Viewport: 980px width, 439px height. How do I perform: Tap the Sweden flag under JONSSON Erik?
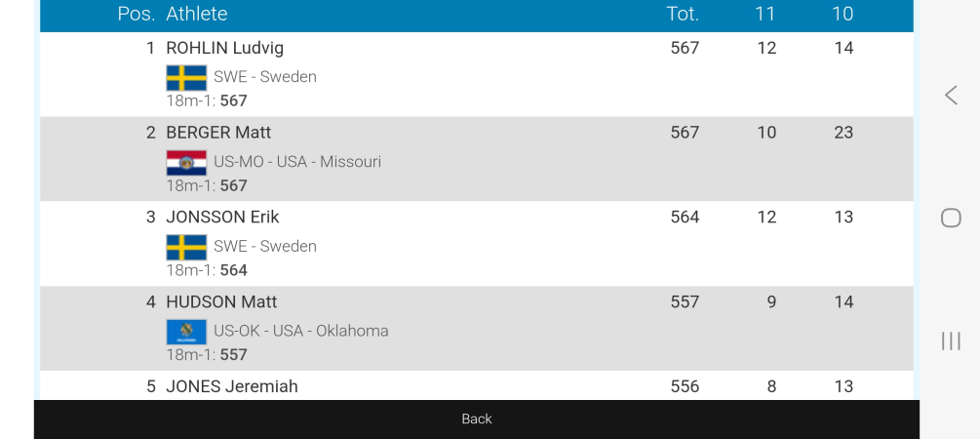pyautogui.click(x=186, y=247)
